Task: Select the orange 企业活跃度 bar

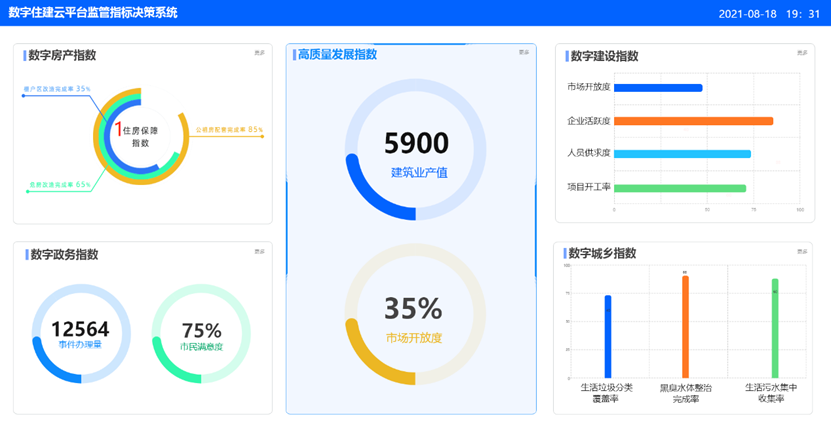Action: point(693,121)
